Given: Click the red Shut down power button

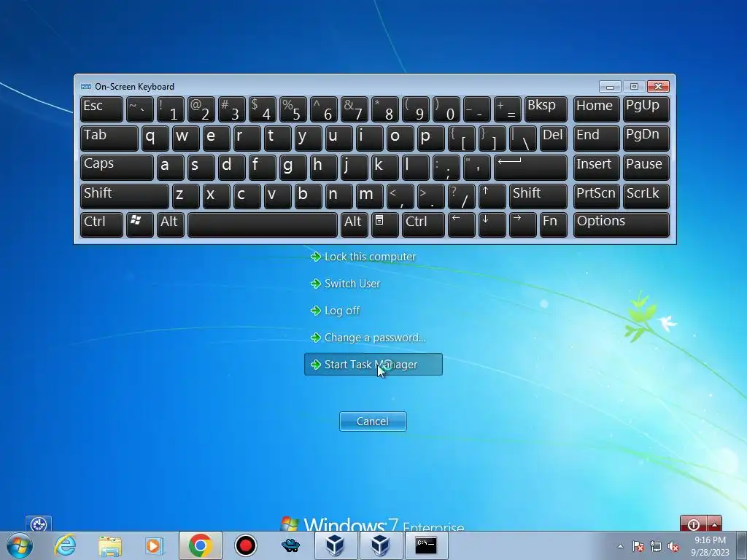Looking at the screenshot, I should tap(694, 524).
